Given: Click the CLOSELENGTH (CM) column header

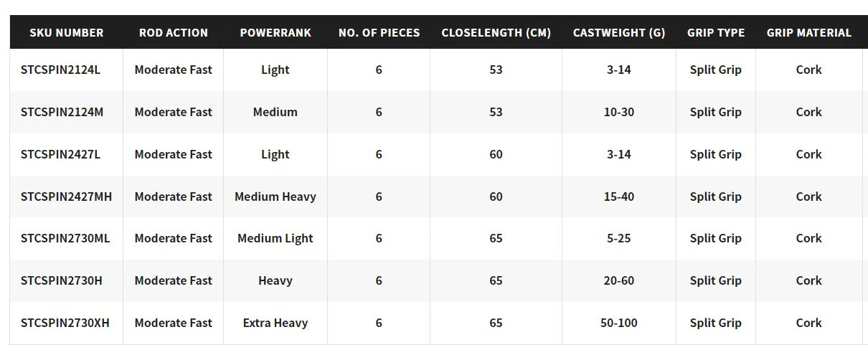Looking at the screenshot, I should (496, 32).
